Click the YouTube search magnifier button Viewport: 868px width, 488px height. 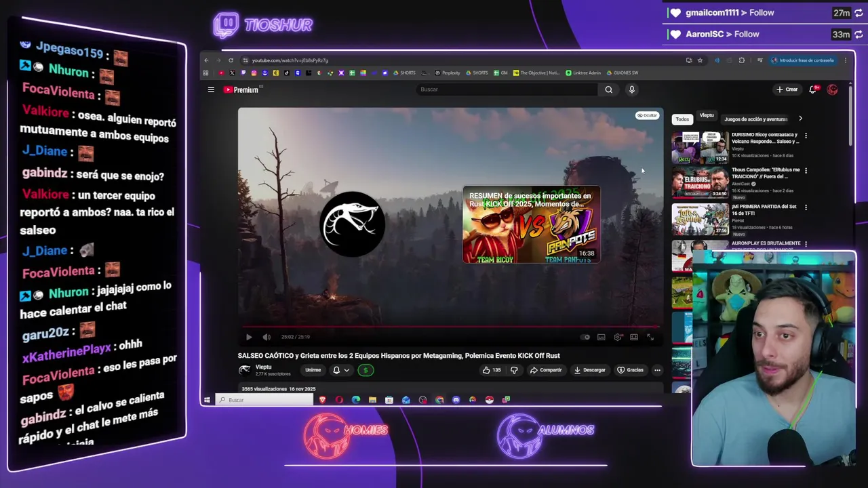(x=608, y=89)
